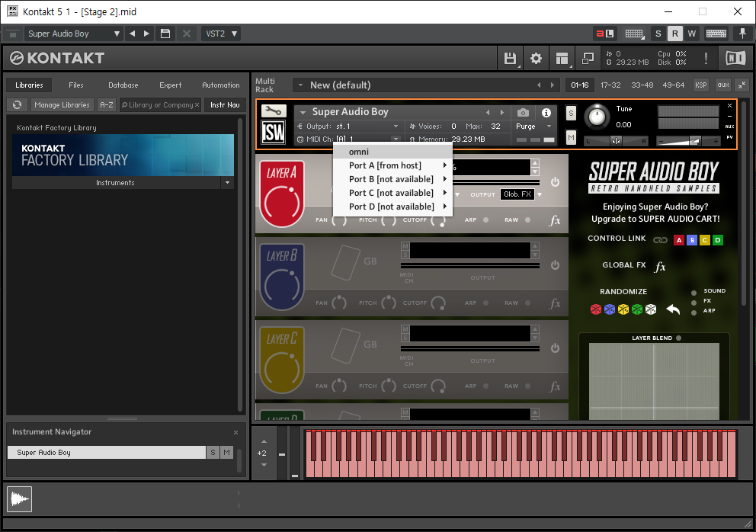Open the Super Audio Boy preset dropdown in host bar
Screen dimensions: 756x532
73,34
